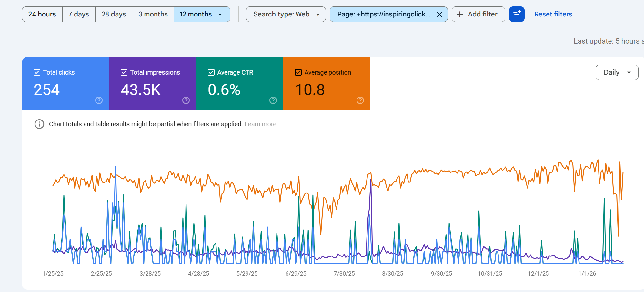
Task: Click the help icon on Average position card
Action: coord(360,100)
